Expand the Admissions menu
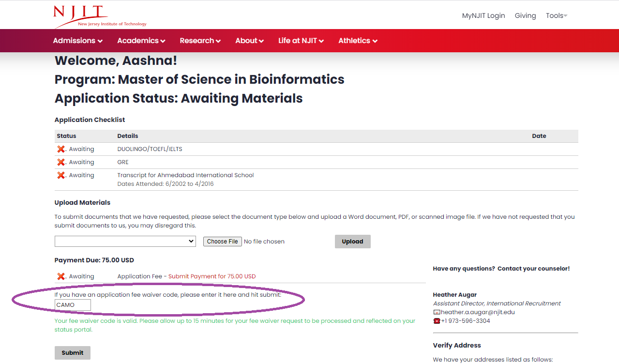This screenshot has width=619, height=364. pyautogui.click(x=78, y=41)
